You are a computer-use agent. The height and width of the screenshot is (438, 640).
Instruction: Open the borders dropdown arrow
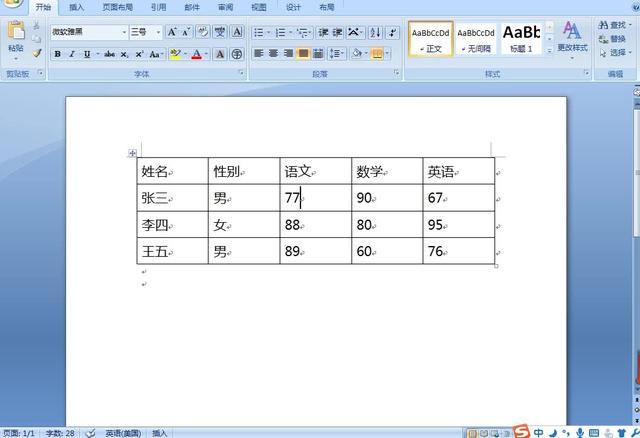[387, 53]
